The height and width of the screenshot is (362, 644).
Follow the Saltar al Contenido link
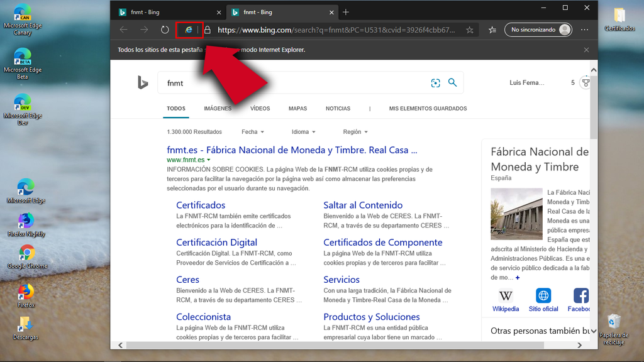click(363, 205)
